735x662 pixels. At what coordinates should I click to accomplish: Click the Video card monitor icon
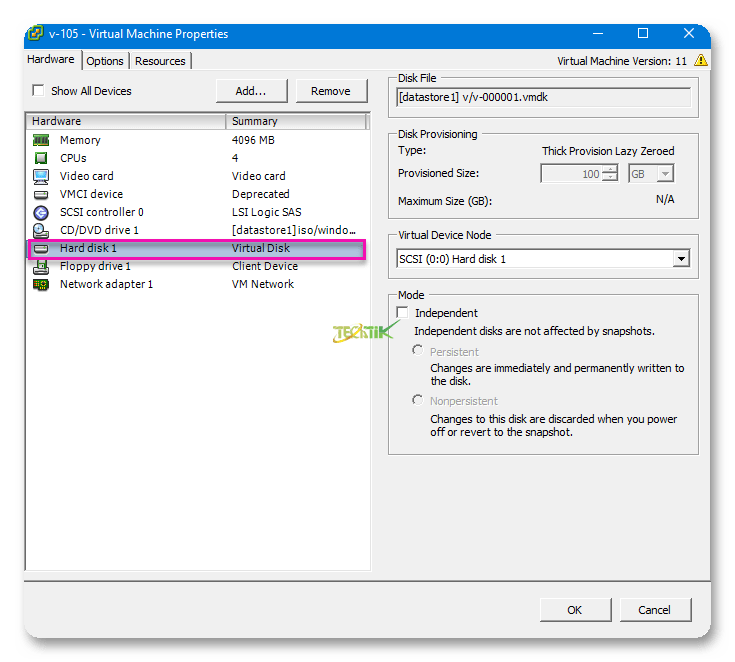41,176
